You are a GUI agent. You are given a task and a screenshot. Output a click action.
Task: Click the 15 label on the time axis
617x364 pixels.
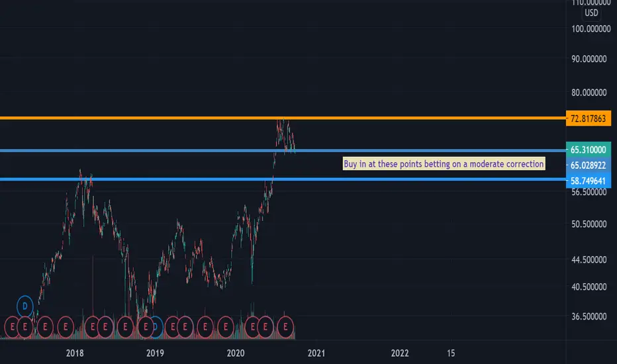point(451,353)
